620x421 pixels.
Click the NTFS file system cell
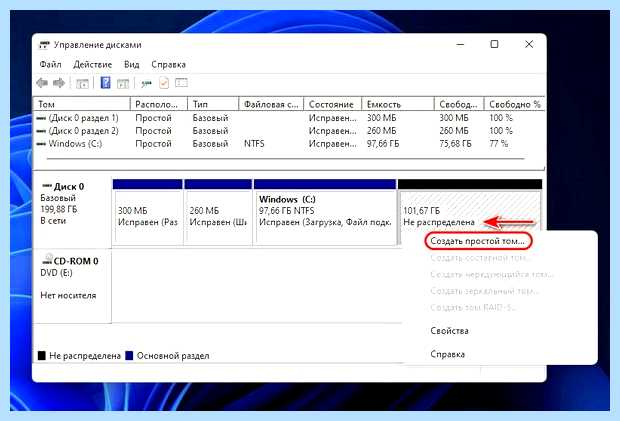[x=254, y=144]
